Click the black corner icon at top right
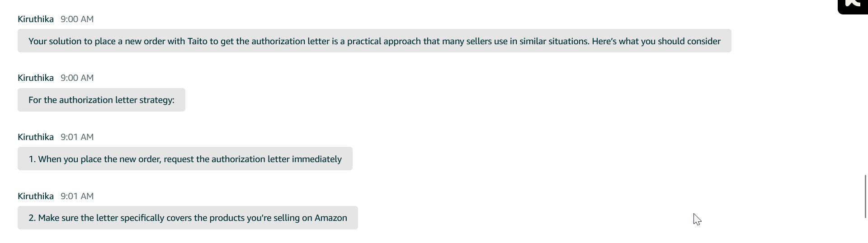 pyautogui.click(x=854, y=6)
